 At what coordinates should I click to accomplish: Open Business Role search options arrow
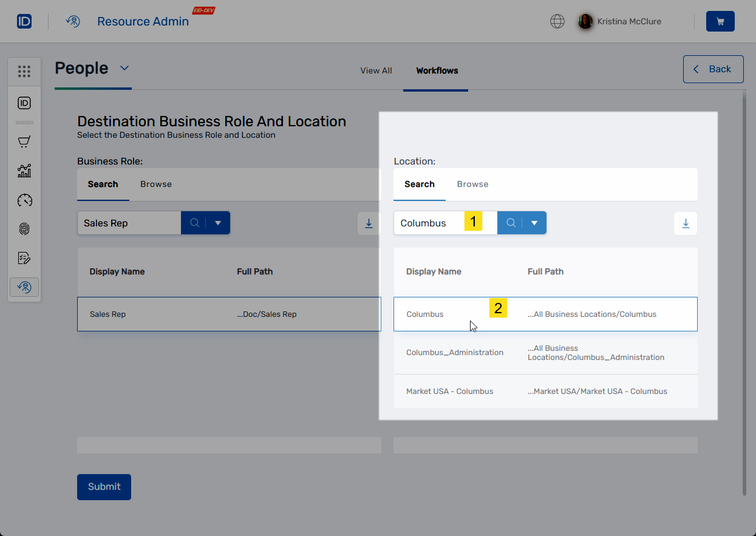click(x=218, y=223)
